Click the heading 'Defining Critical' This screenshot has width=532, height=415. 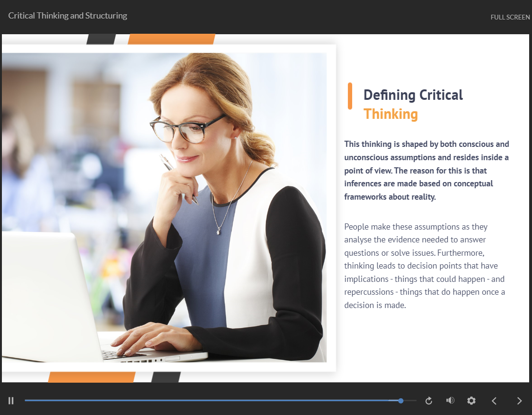pyautogui.click(x=413, y=95)
